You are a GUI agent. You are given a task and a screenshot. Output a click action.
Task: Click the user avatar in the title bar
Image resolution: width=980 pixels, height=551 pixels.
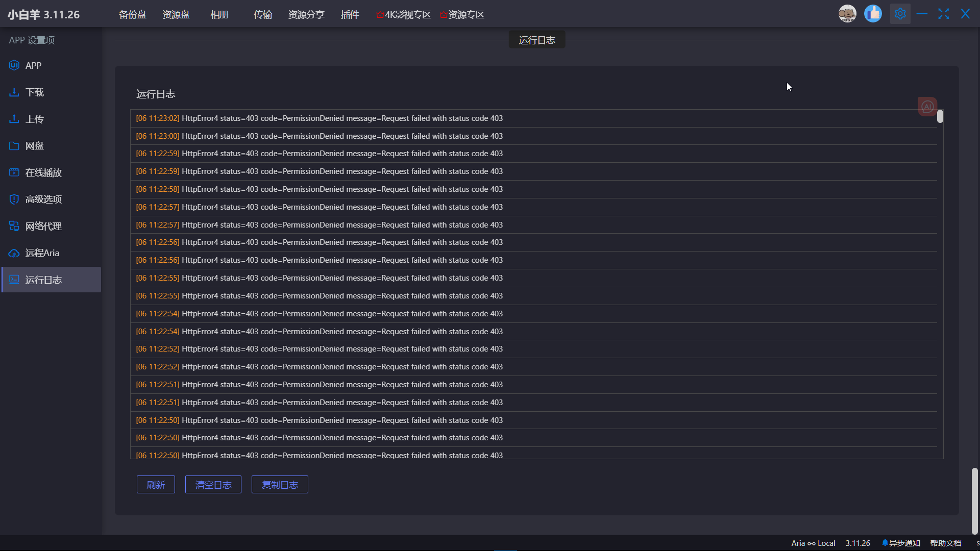[847, 14]
